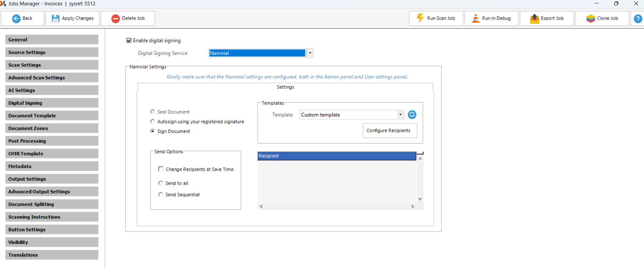
Task: Click the Back arrow icon
Action: [x=16, y=19]
